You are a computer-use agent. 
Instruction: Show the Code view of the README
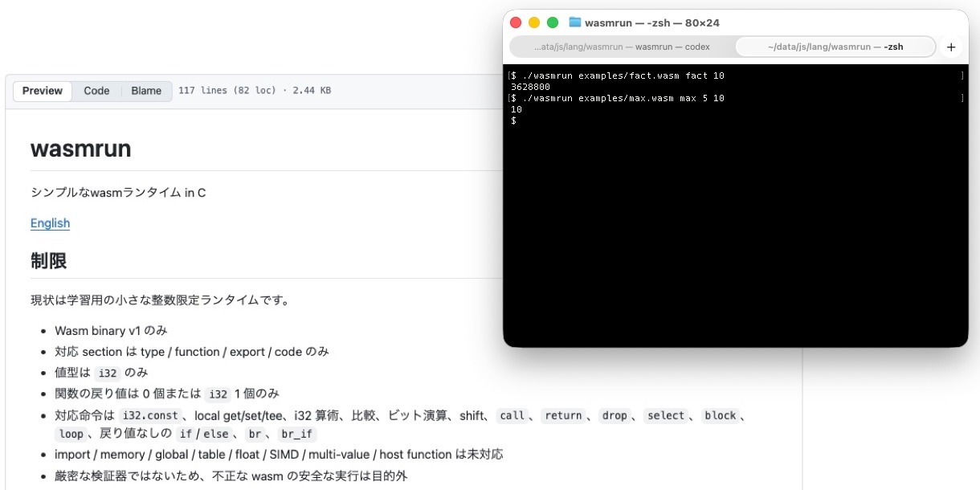(96, 91)
